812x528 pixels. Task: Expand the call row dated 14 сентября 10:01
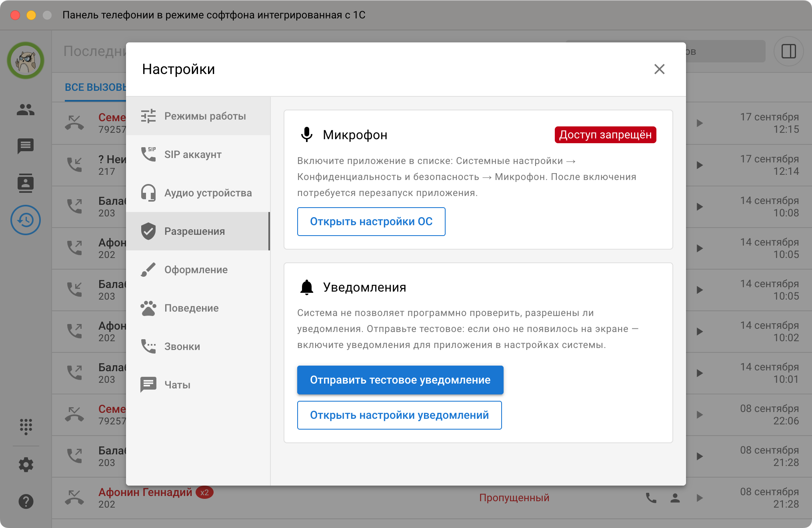click(x=700, y=373)
